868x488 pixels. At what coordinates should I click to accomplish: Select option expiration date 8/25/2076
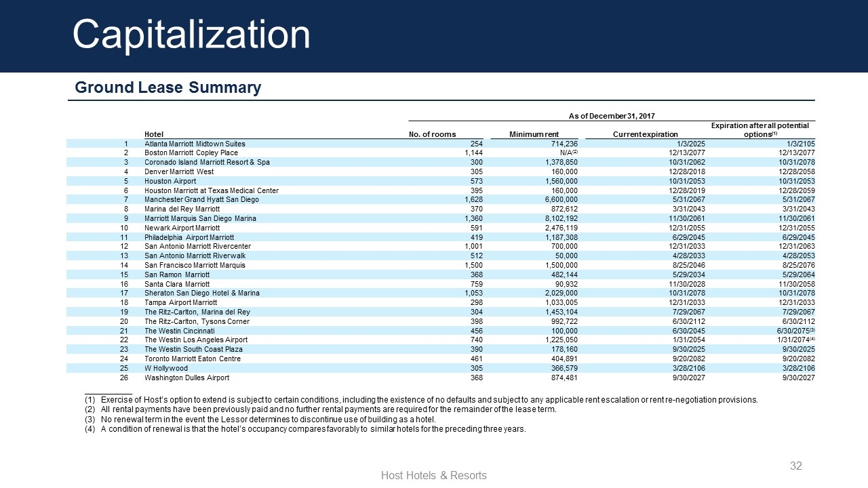click(797, 266)
